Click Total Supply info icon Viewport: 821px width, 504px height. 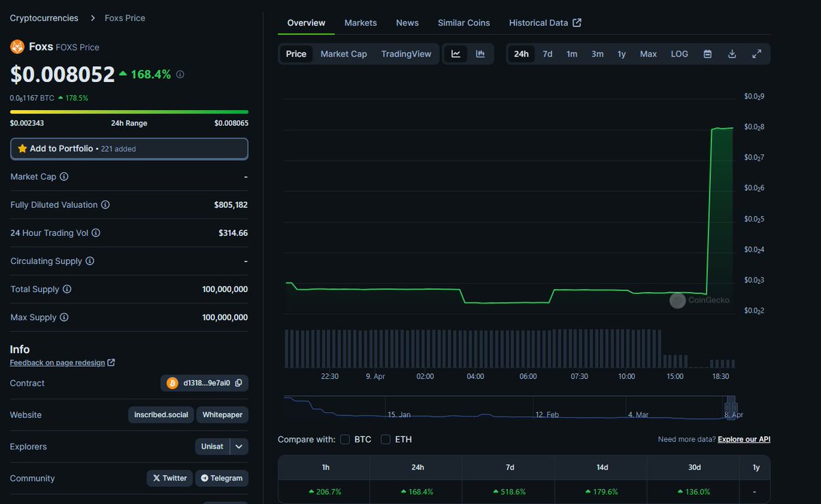point(67,289)
